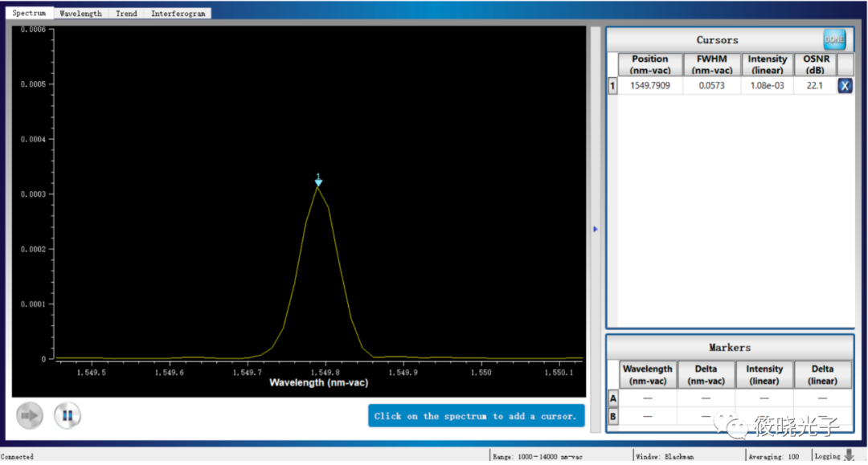Switch to the Wavelength tab
The height and width of the screenshot is (465, 868).
pos(80,14)
